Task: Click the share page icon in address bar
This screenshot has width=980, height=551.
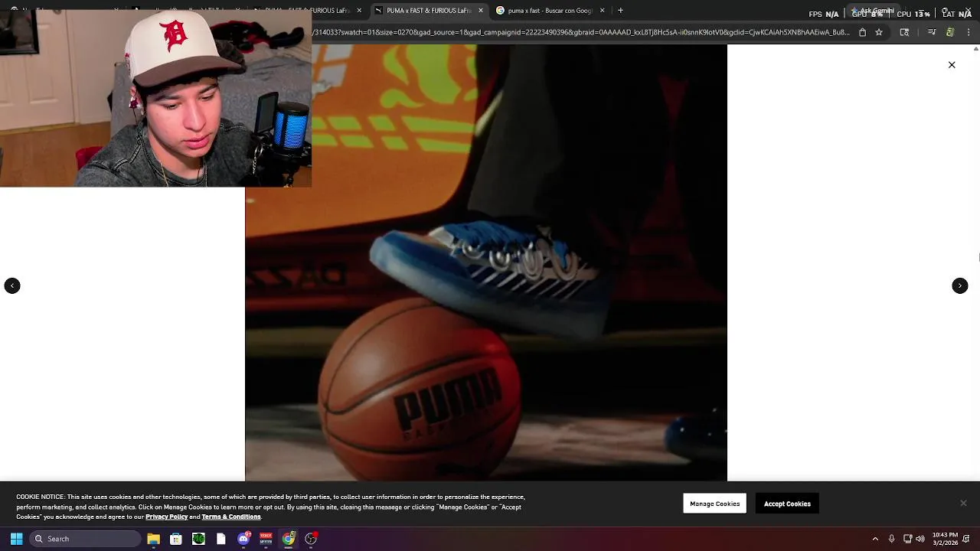Action: click(x=862, y=32)
